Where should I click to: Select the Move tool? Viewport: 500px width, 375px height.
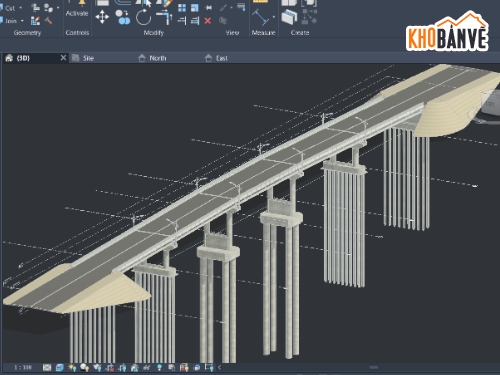(x=102, y=17)
